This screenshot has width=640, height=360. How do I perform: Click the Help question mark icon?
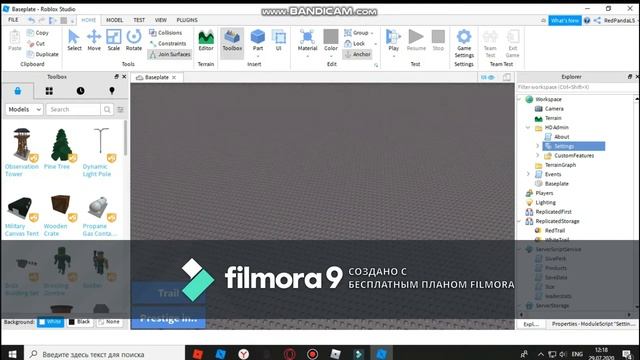click(x=587, y=20)
